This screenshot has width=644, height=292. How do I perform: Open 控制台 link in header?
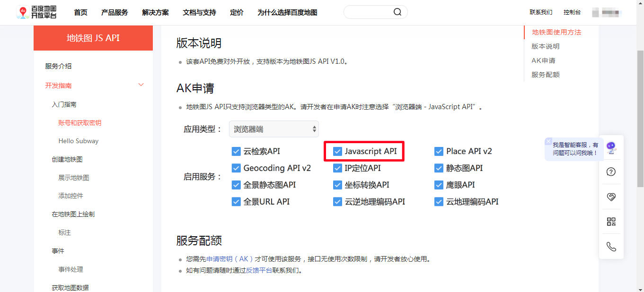click(x=572, y=12)
